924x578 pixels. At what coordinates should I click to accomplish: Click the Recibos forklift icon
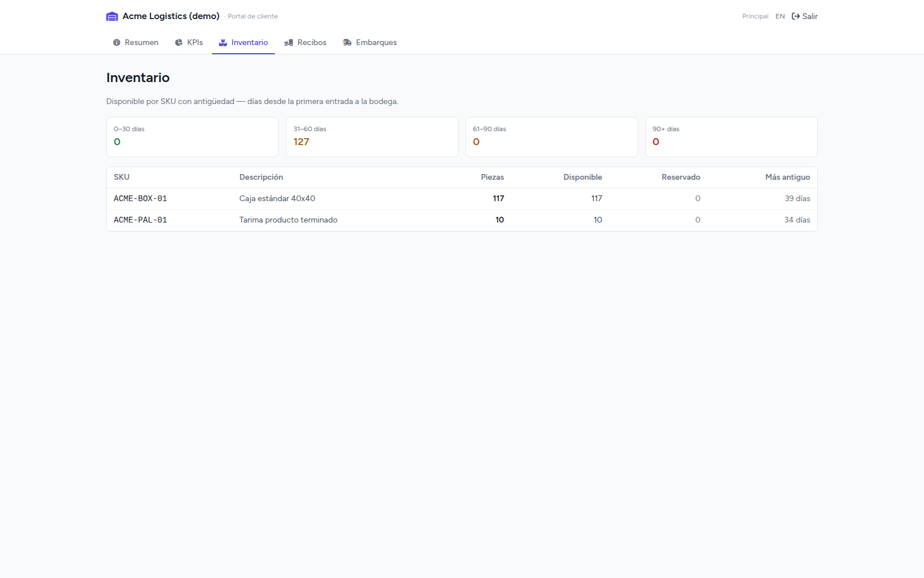click(x=289, y=42)
